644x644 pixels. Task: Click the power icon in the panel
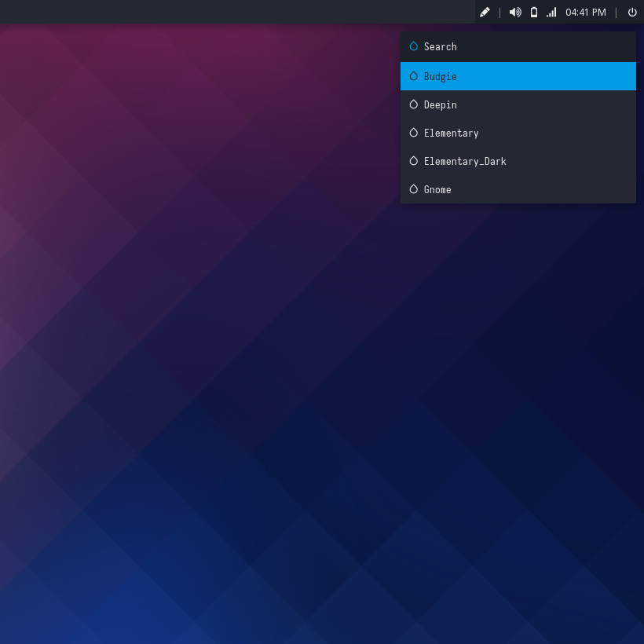(x=632, y=12)
